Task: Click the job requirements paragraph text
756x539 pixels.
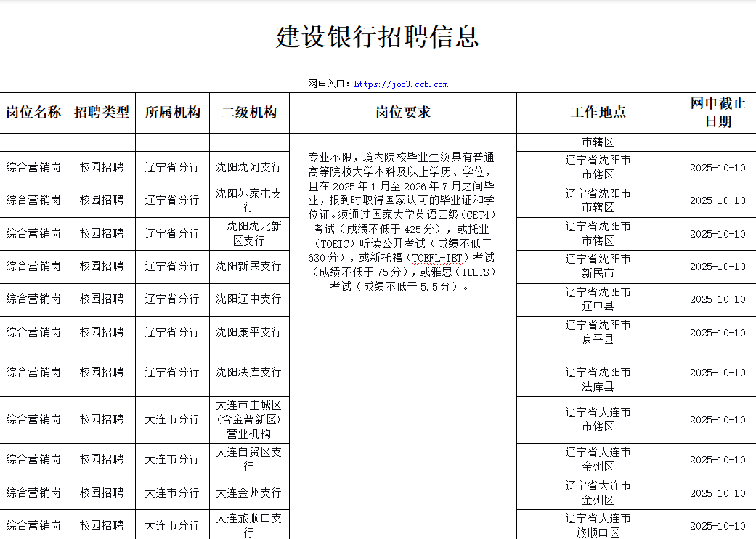Action: point(402,222)
